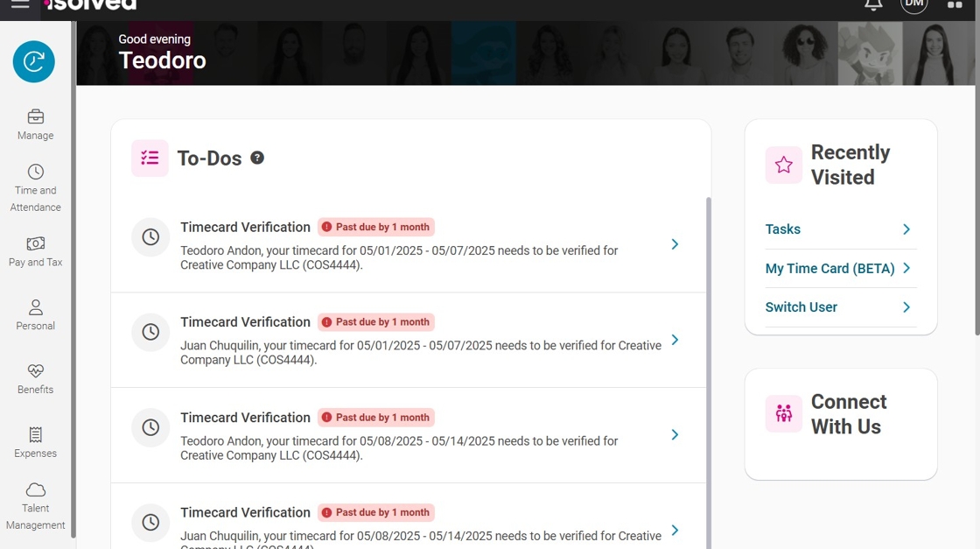The width and height of the screenshot is (980, 549).
Task: Open the hamburger navigation menu
Action: pos(20,4)
